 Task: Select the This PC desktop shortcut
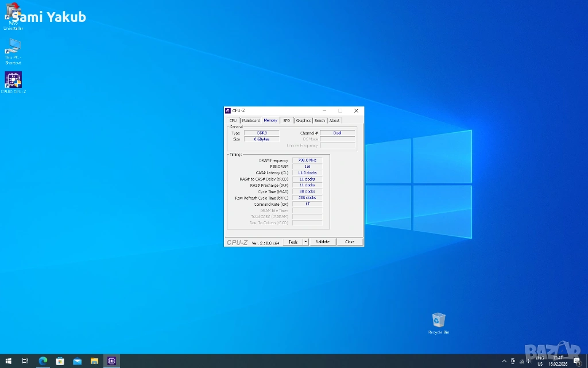coord(13,47)
